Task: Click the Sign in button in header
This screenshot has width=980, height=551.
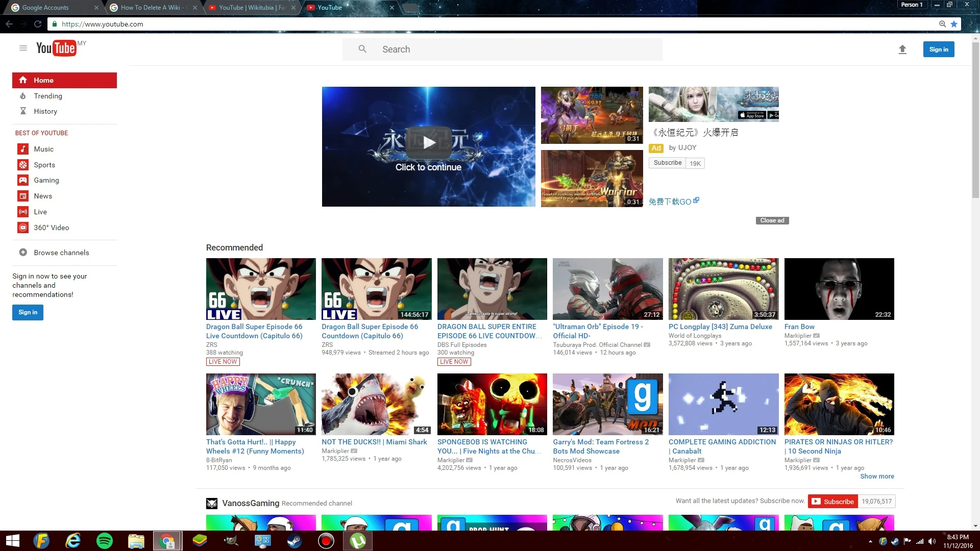Action: click(x=938, y=49)
